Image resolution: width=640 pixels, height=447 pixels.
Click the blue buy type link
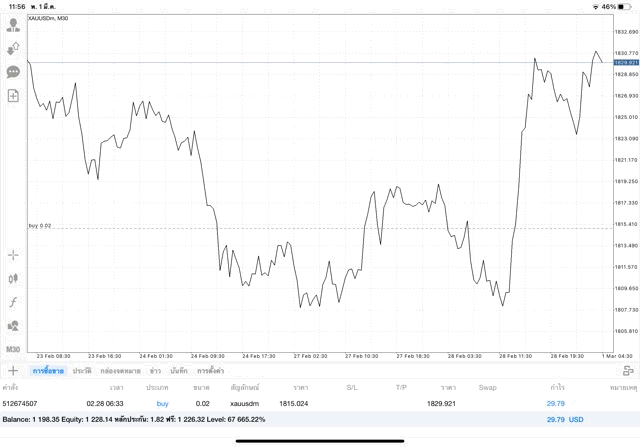click(x=162, y=403)
